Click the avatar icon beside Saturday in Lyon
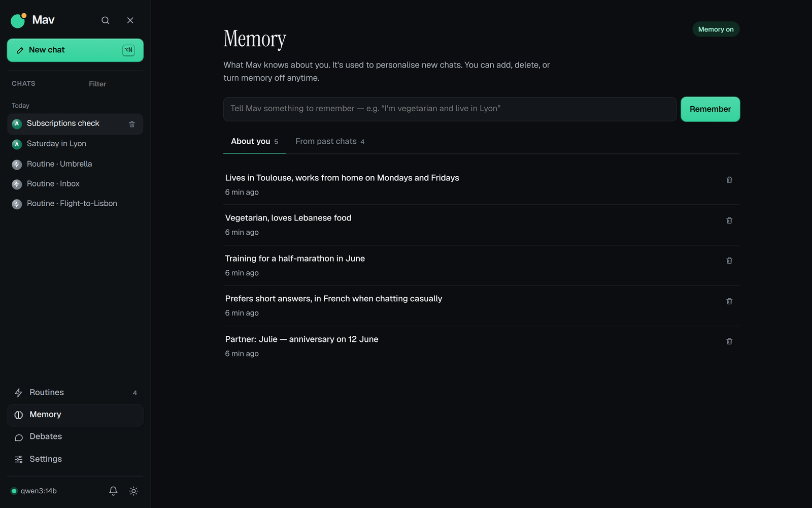The width and height of the screenshot is (812, 508). coord(17,144)
